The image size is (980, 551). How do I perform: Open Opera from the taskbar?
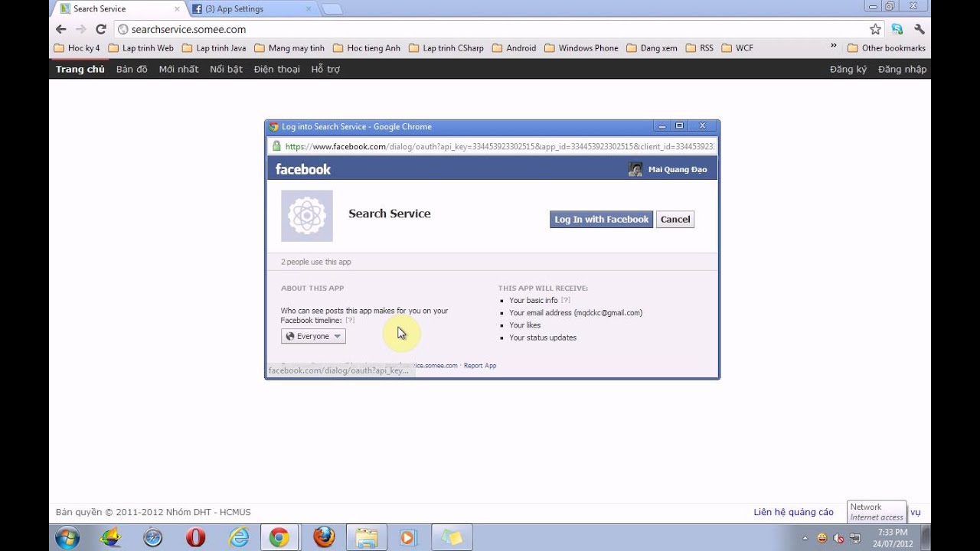(195, 538)
